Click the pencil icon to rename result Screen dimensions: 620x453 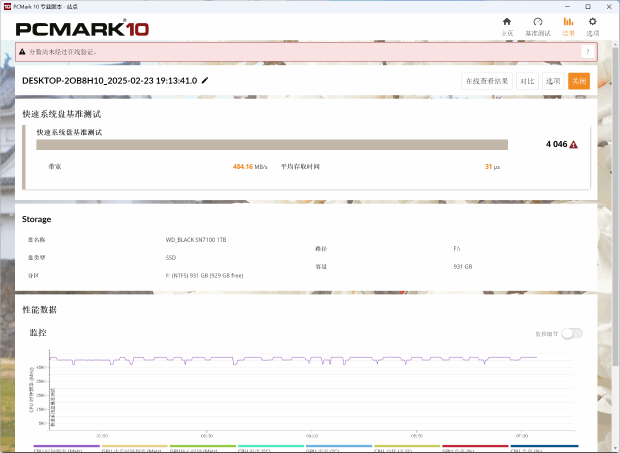[x=205, y=81]
